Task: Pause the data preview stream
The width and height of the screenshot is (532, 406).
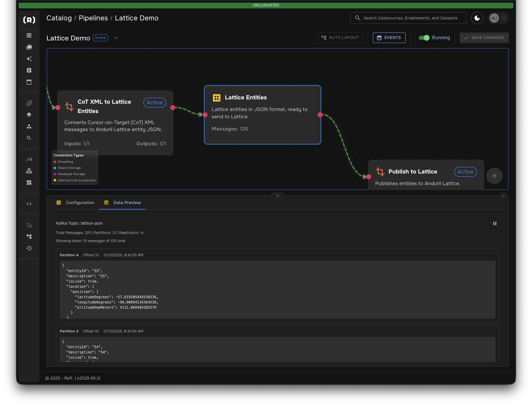Action: point(495,223)
